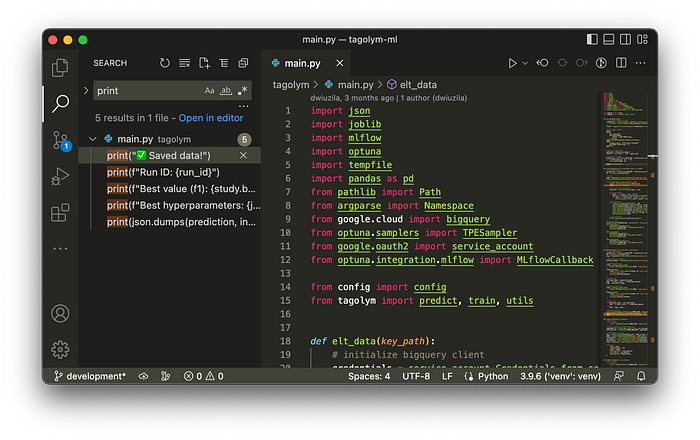Click the tagolym breadcrumb folder
Image resolution: width=700 pixels, height=440 pixels.
[x=291, y=85]
